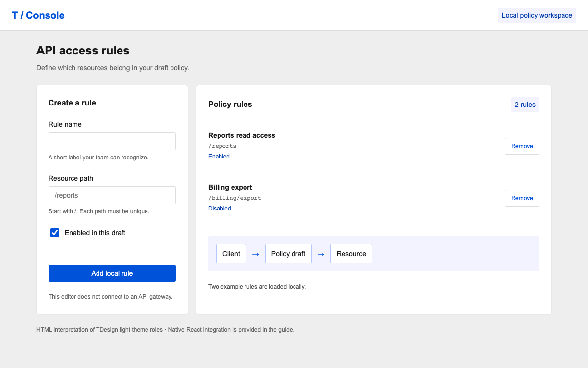Click the /billing/export path text

tap(235, 198)
